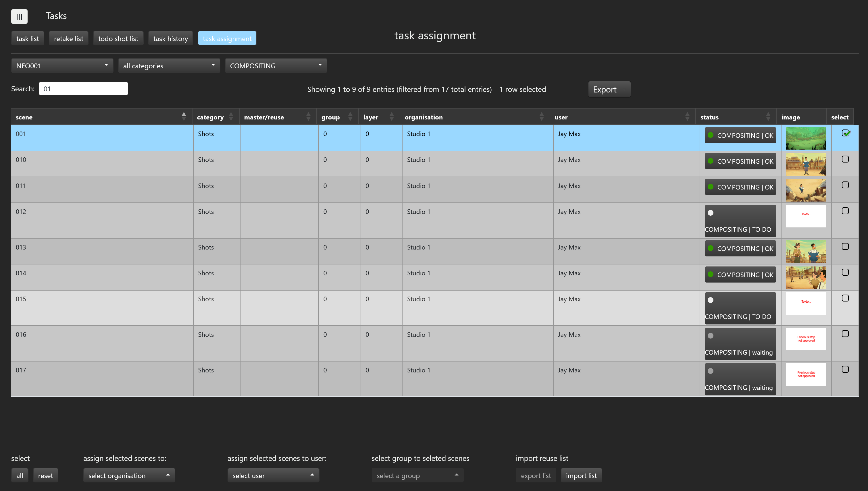The height and width of the screenshot is (491, 868).
Task: Sort table by scene column arrows
Action: tap(184, 117)
